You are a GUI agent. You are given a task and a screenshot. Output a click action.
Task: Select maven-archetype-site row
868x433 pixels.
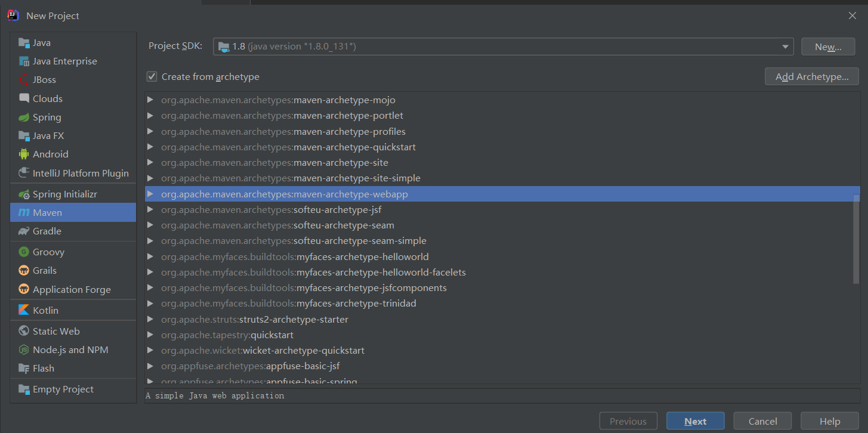click(x=502, y=162)
